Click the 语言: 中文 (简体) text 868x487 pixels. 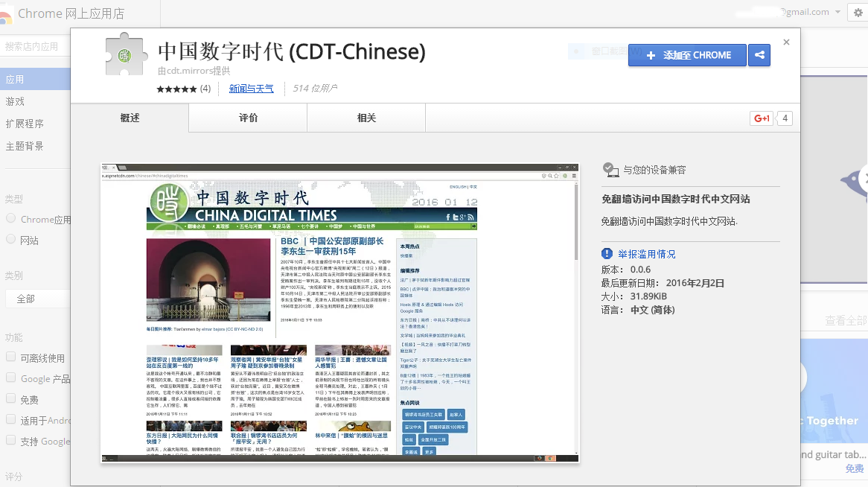click(x=638, y=310)
